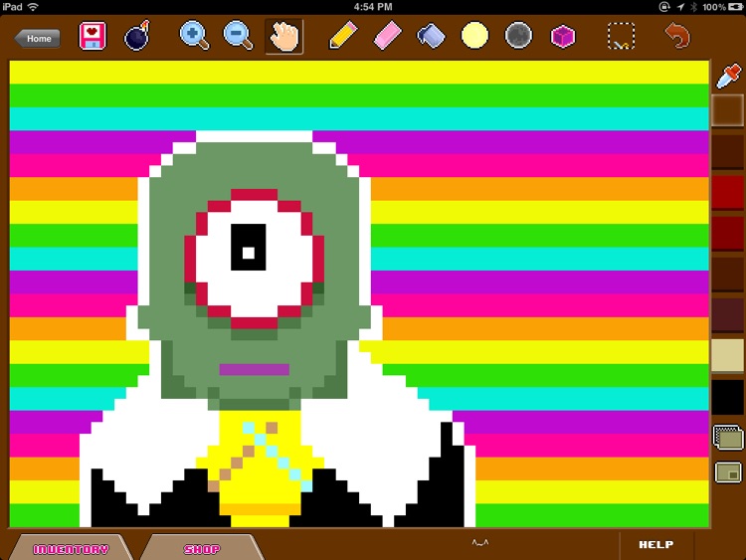Select the hand pan tool
The height and width of the screenshot is (560, 746).
(x=284, y=37)
